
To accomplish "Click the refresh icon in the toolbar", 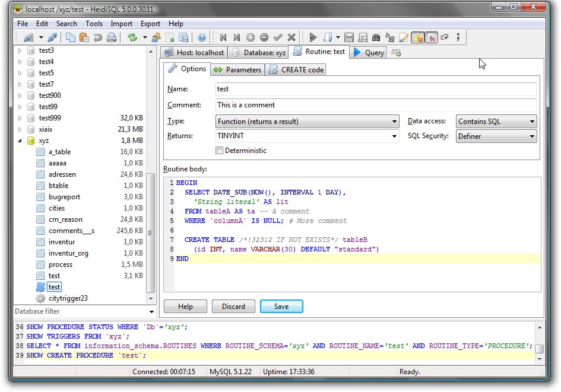I will pos(132,37).
